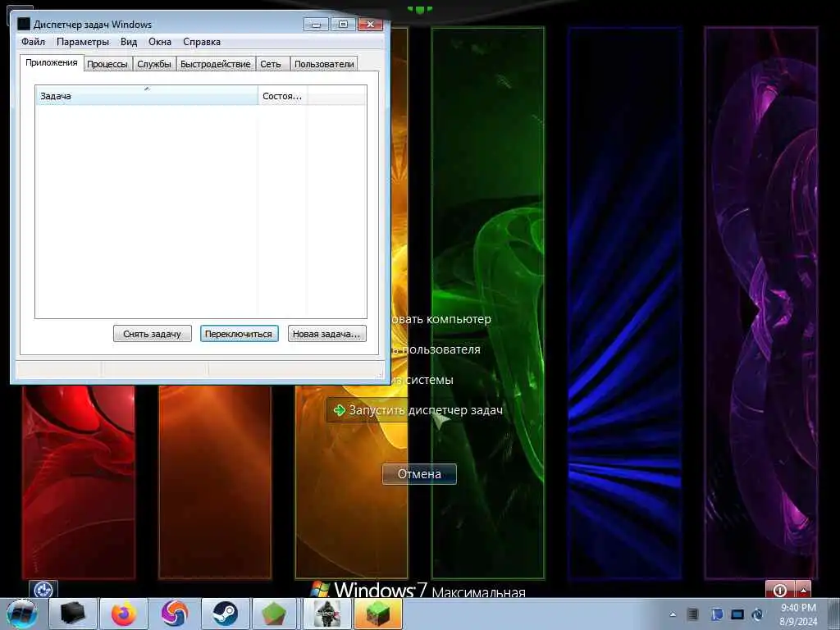This screenshot has height=630, width=840.
Task: Click the Новая задача... button
Action: point(326,334)
